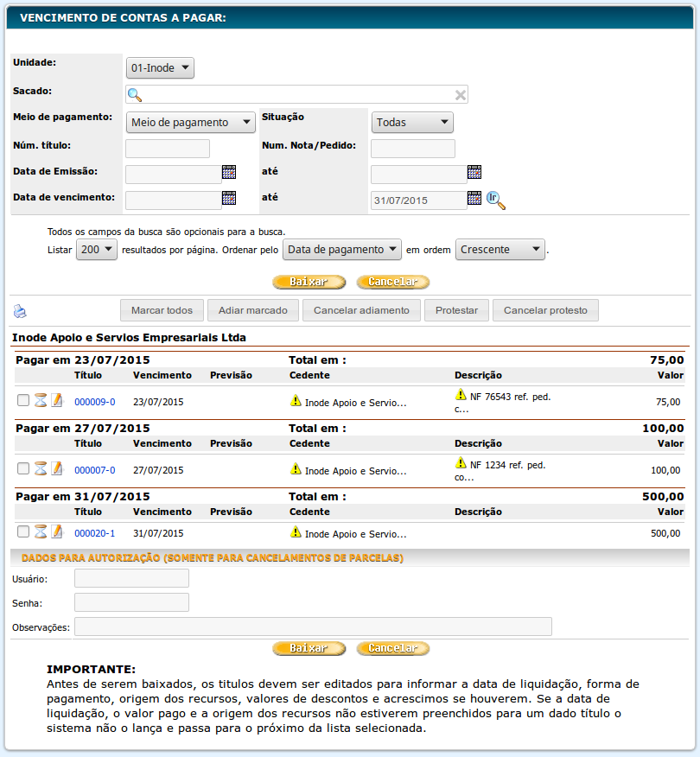Open the Situação dropdown set to Todas
The width and height of the screenshot is (700, 757).
click(412, 123)
